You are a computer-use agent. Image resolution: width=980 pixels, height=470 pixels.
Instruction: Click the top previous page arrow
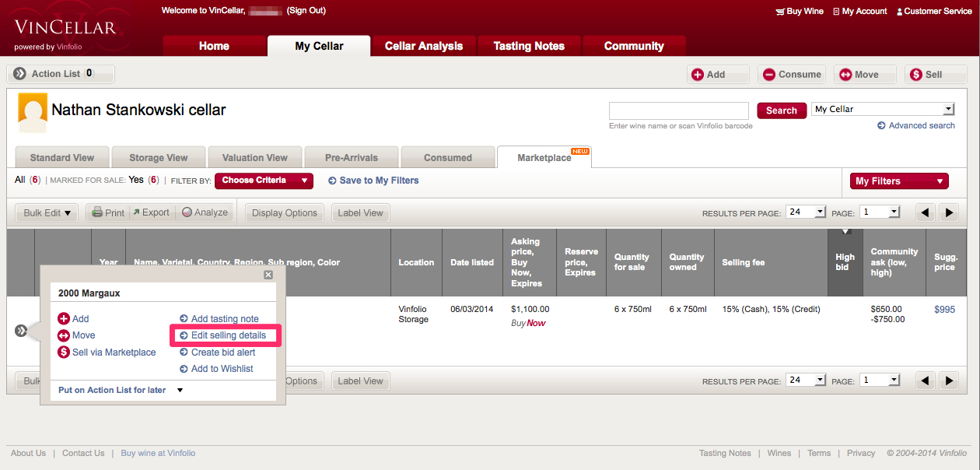pyautogui.click(x=924, y=212)
